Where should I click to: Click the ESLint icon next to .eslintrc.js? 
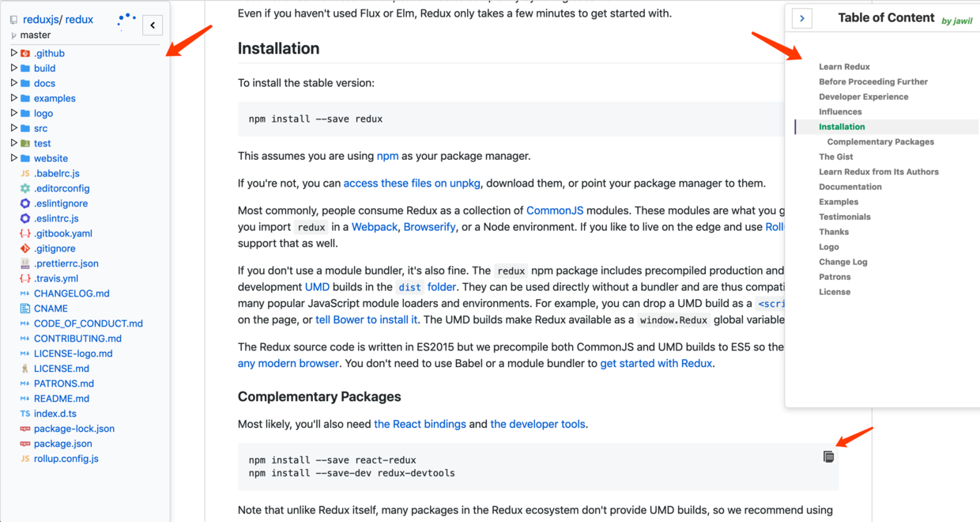(25, 218)
